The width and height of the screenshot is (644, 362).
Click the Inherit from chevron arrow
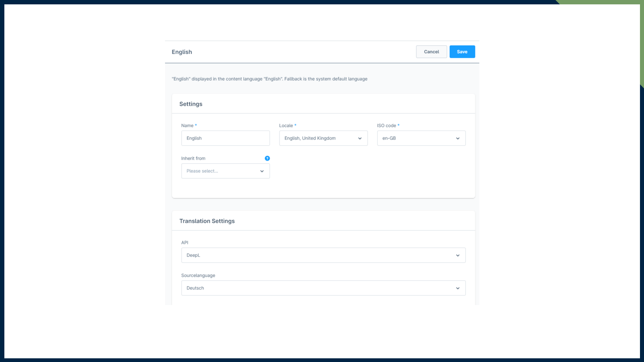tap(262, 171)
